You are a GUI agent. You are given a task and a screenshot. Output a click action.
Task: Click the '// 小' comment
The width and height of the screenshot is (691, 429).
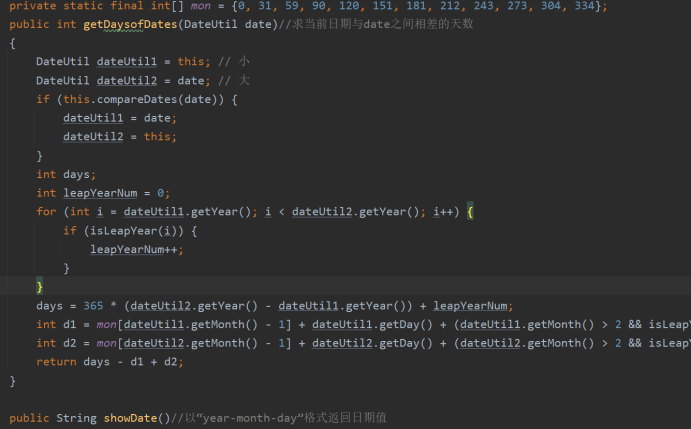[x=234, y=61]
